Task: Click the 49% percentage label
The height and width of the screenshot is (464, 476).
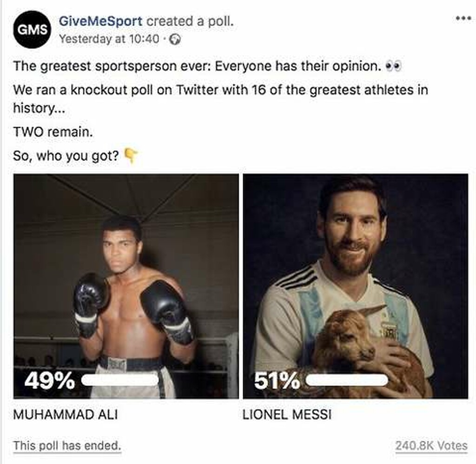Action: pos(49,380)
